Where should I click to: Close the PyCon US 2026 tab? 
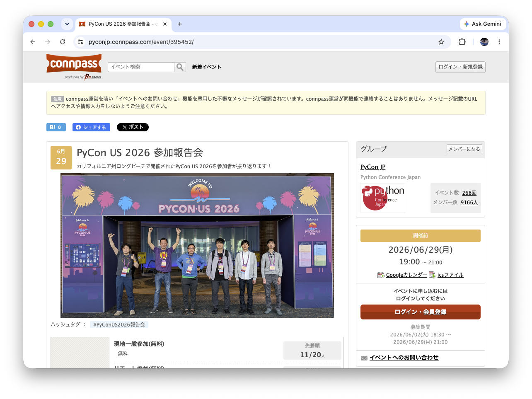(x=165, y=24)
